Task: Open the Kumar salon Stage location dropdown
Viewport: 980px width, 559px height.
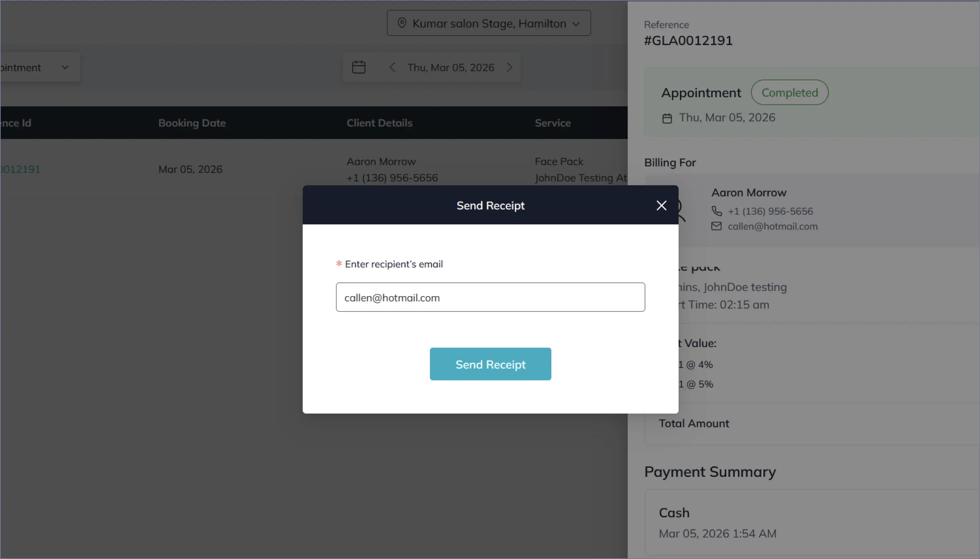Action: (489, 23)
